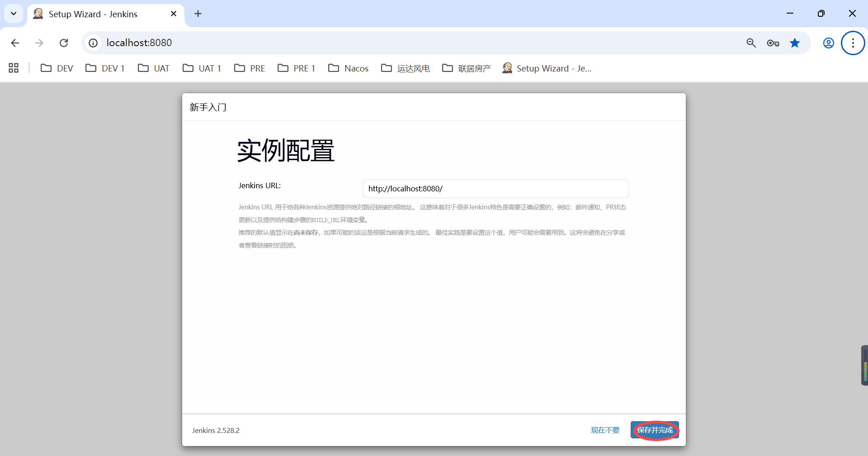The width and height of the screenshot is (868, 456).
Task: Open a new tab with plus button
Action: pos(198,14)
